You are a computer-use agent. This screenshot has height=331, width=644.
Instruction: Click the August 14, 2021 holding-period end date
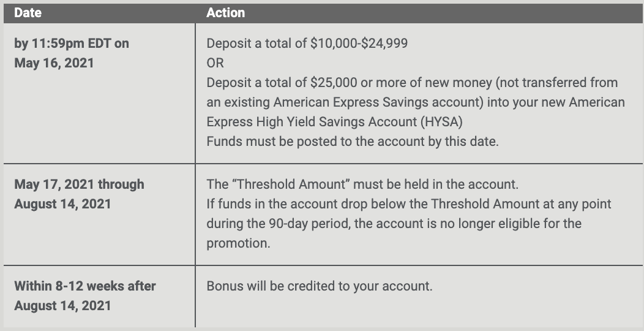click(62, 204)
